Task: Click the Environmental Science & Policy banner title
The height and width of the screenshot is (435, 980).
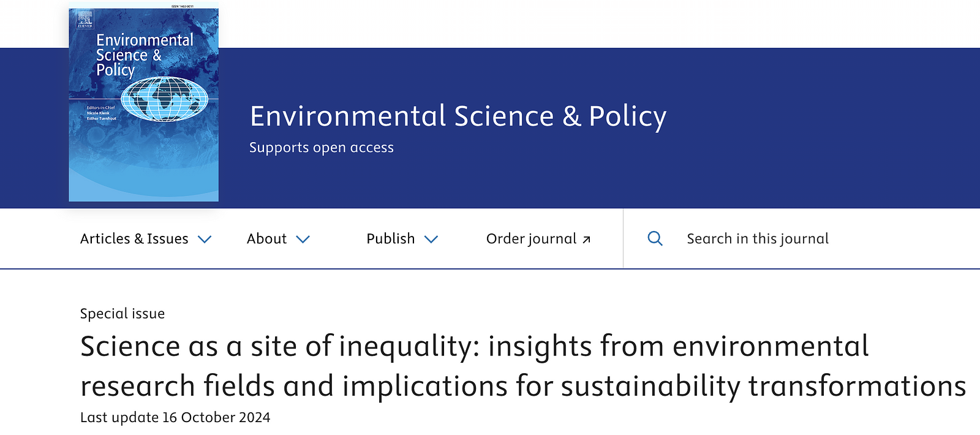Action: [458, 116]
